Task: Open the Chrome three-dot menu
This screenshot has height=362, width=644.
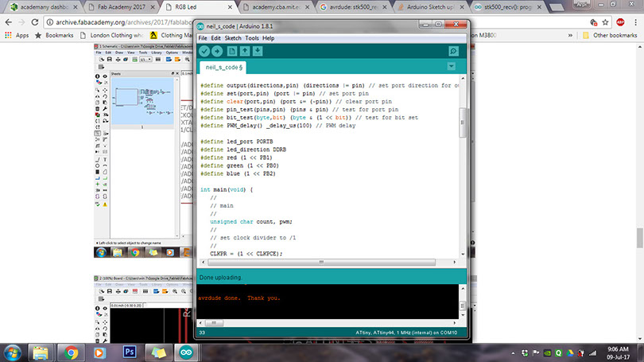Action: pos(635,22)
